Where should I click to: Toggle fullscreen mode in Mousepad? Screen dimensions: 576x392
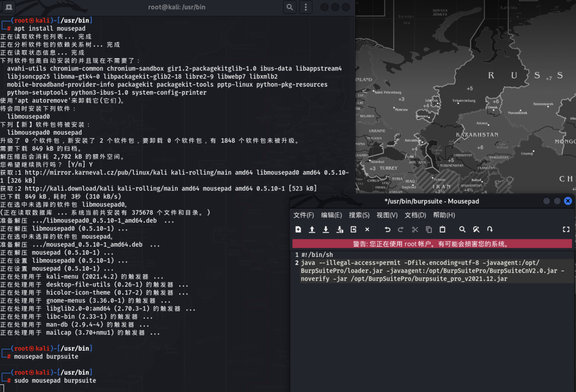click(566, 229)
